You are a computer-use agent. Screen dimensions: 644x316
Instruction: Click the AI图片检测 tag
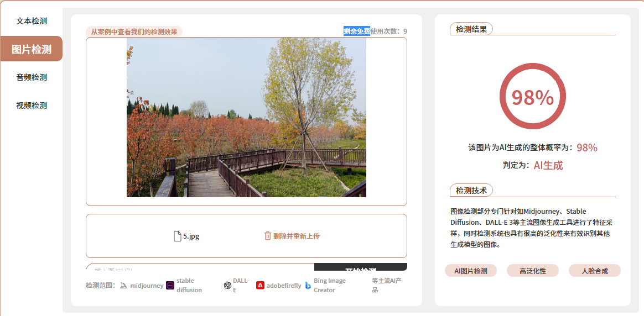tap(471, 271)
